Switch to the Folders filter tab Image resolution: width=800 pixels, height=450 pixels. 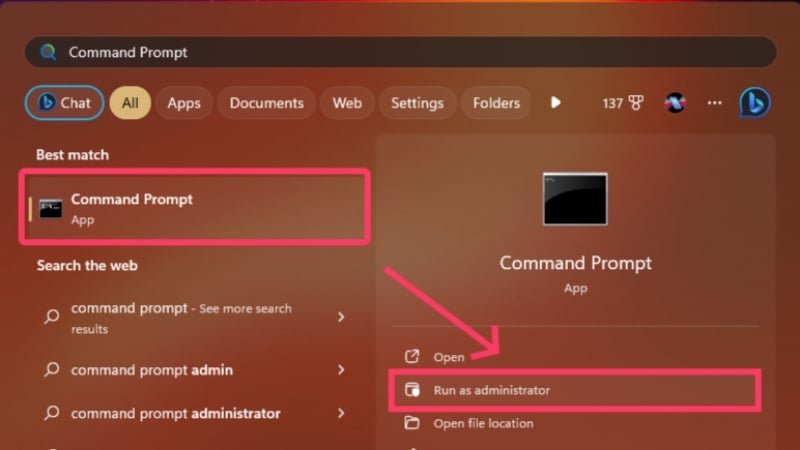pyautogui.click(x=496, y=103)
